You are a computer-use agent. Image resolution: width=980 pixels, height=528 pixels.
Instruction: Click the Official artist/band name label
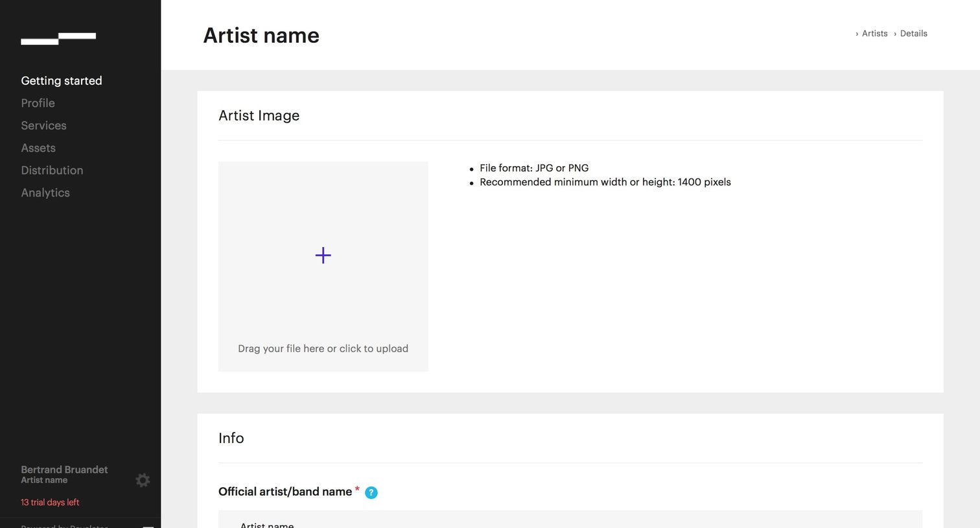[285, 492]
